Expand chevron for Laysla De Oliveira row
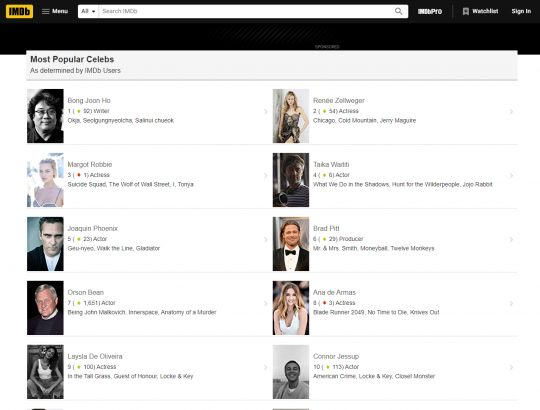The image size is (540, 410). pyautogui.click(x=266, y=368)
